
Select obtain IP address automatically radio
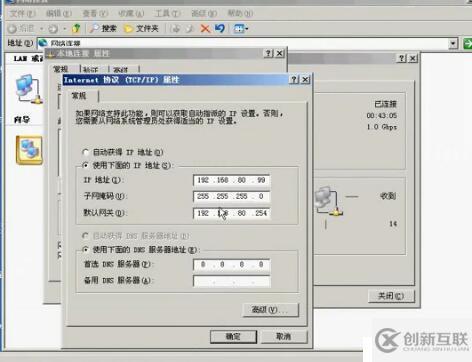pos(85,153)
